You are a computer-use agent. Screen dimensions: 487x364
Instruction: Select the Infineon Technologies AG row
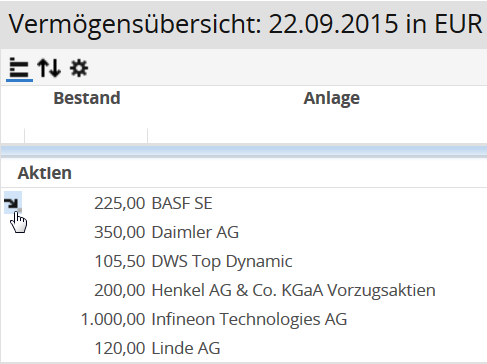click(x=244, y=319)
